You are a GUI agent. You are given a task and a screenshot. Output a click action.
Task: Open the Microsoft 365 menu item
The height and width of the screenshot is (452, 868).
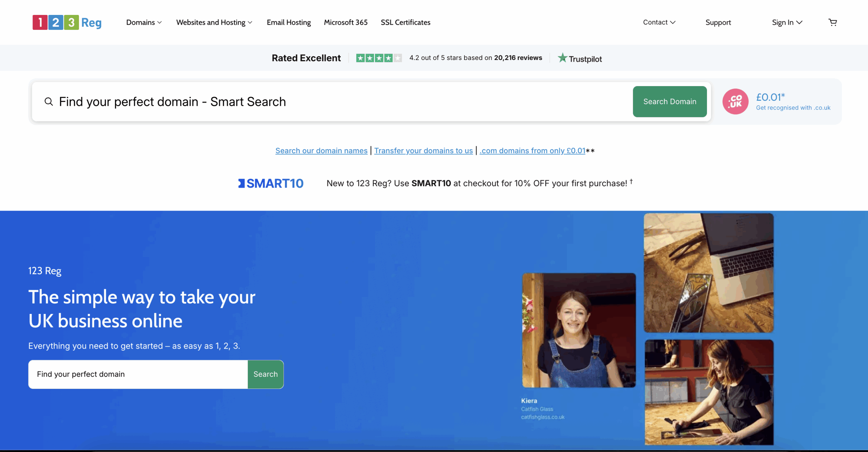pyautogui.click(x=346, y=22)
